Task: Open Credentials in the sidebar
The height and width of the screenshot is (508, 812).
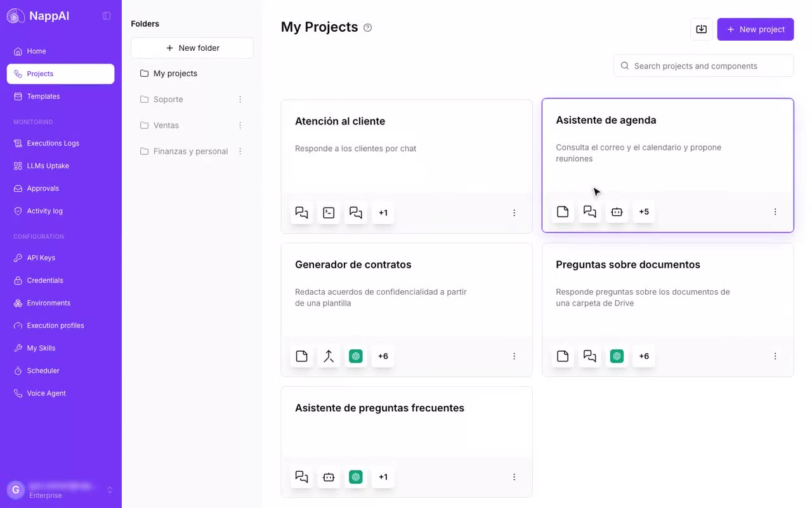Action: [61, 281]
